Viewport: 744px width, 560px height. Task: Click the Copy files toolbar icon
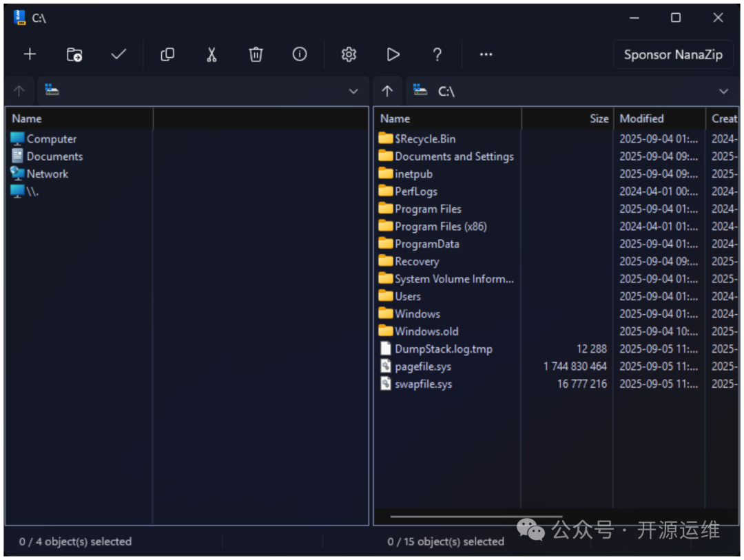(167, 54)
